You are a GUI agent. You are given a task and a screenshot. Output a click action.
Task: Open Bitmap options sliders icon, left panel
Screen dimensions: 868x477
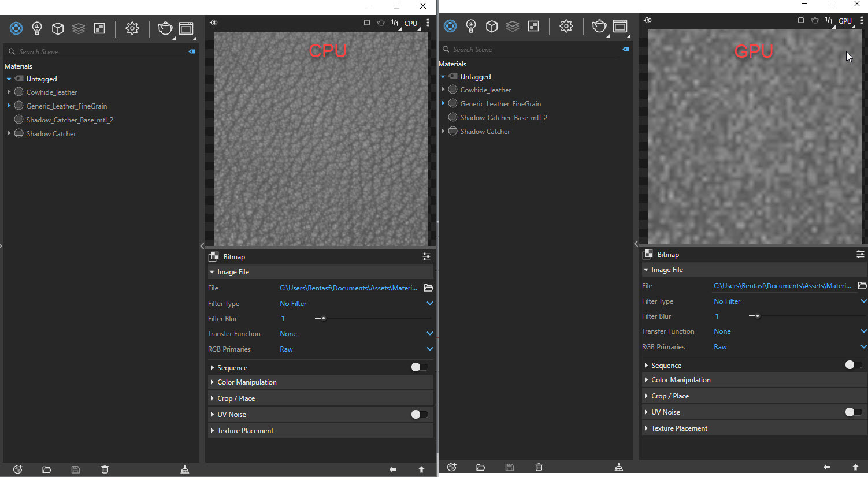426,256
